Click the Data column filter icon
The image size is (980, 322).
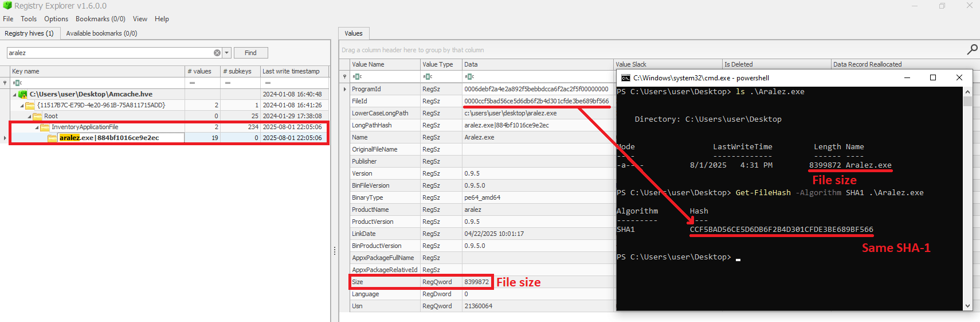tap(469, 76)
